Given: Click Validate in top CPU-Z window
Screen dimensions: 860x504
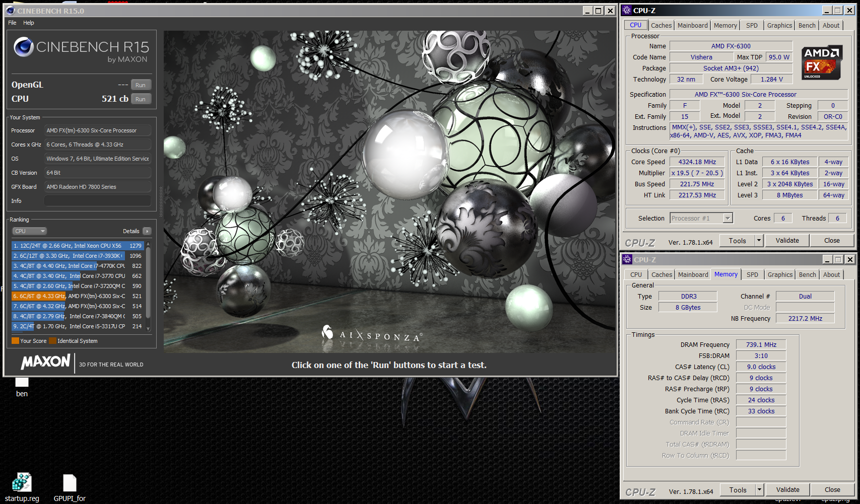Looking at the screenshot, I should coord(787,241).
